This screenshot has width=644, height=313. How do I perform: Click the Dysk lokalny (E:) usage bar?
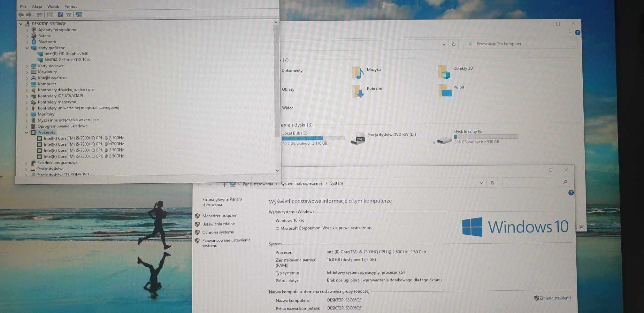coord(486,137)
